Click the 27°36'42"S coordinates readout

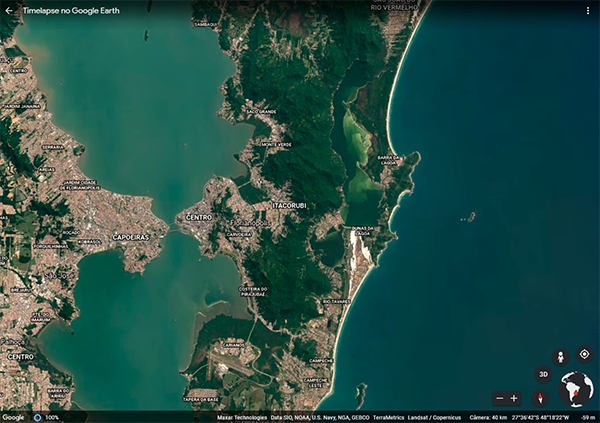(540, 417)
